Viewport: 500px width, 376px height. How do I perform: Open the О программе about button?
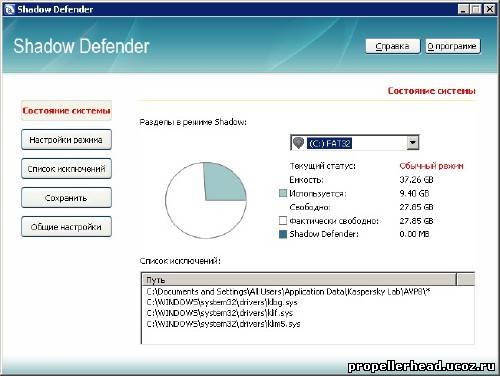[x=453, y=46]
